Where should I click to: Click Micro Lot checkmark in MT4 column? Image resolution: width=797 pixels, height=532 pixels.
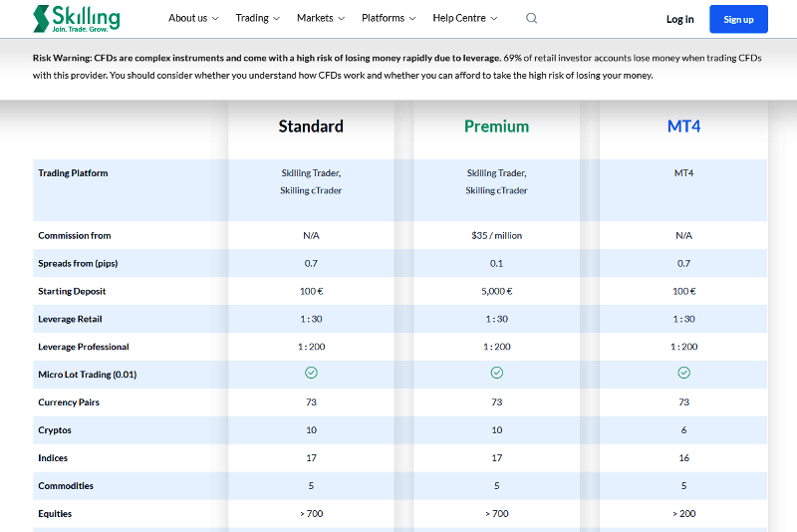(683, 373)
